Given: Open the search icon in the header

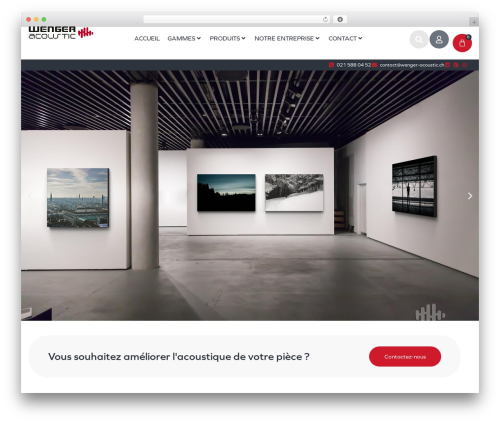Looking at the screenshot, I should (419, 40).
